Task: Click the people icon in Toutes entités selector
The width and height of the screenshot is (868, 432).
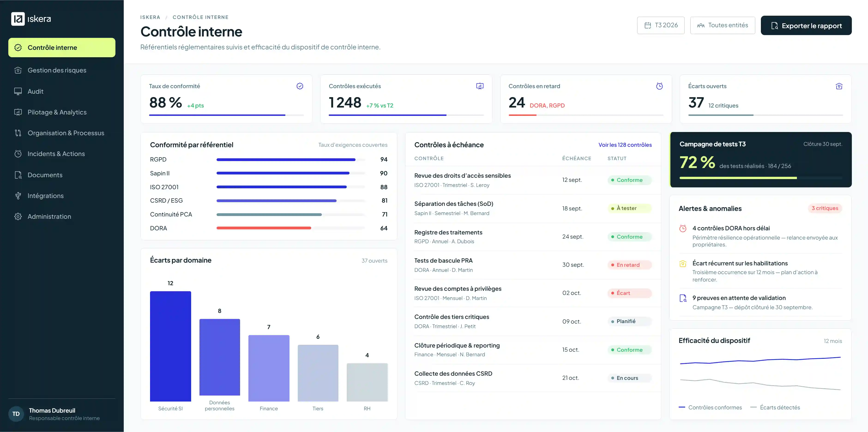Action: pos(701,25)
